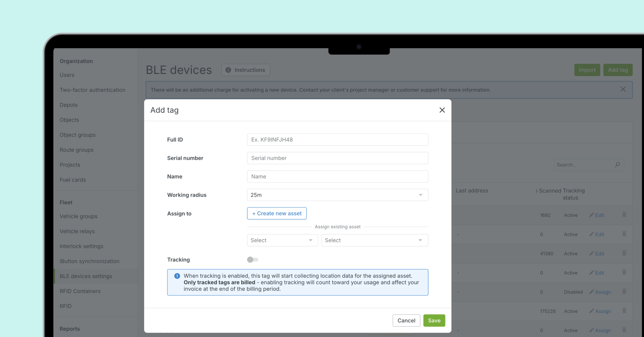Viewport: 644px width, 337px height.
Task: Click the Serial number input field
Action: click(337, 158)
